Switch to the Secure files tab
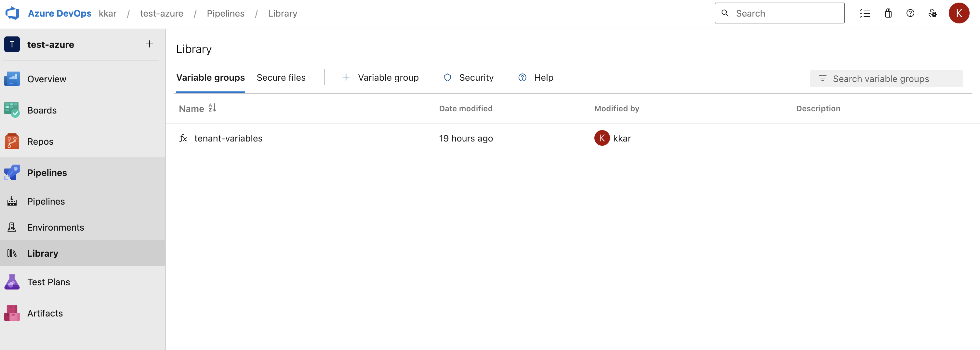Screen dimensions: 980x350 point(281,78)
